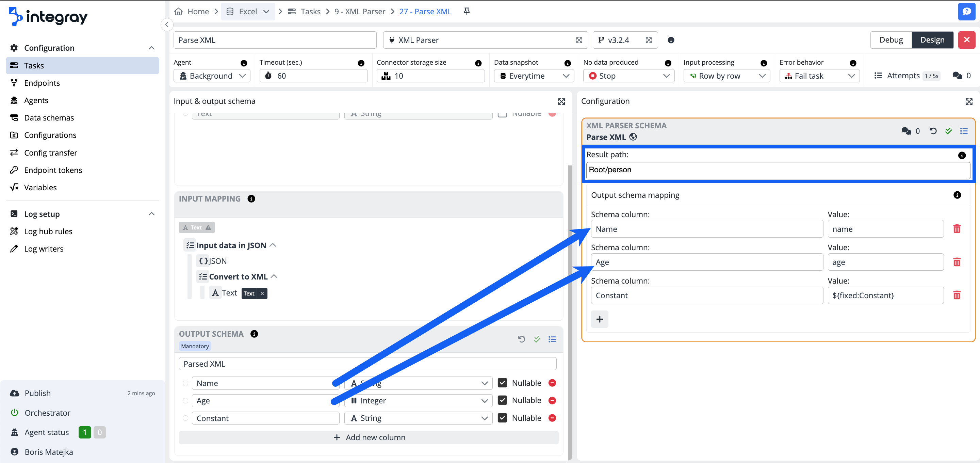Image resolution: width=980 pixels, height=463 pixels.
Task: Toggle Nullable checkbox for Name column
Action: click(x=502, y=383)
